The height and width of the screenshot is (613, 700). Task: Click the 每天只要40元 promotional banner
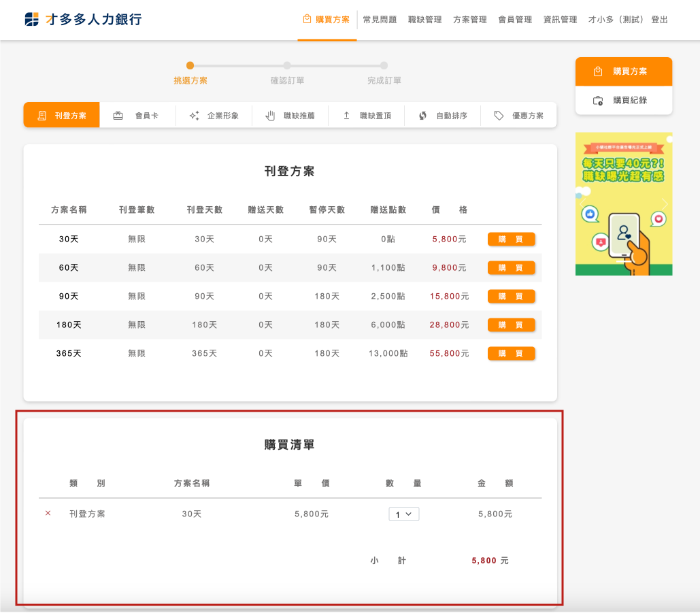624,204
